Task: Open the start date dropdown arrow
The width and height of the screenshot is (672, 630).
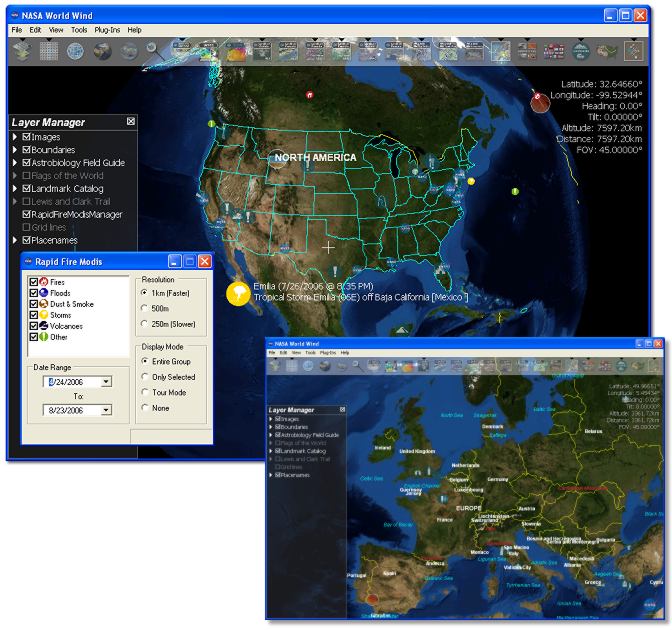Action: [106, 381]
